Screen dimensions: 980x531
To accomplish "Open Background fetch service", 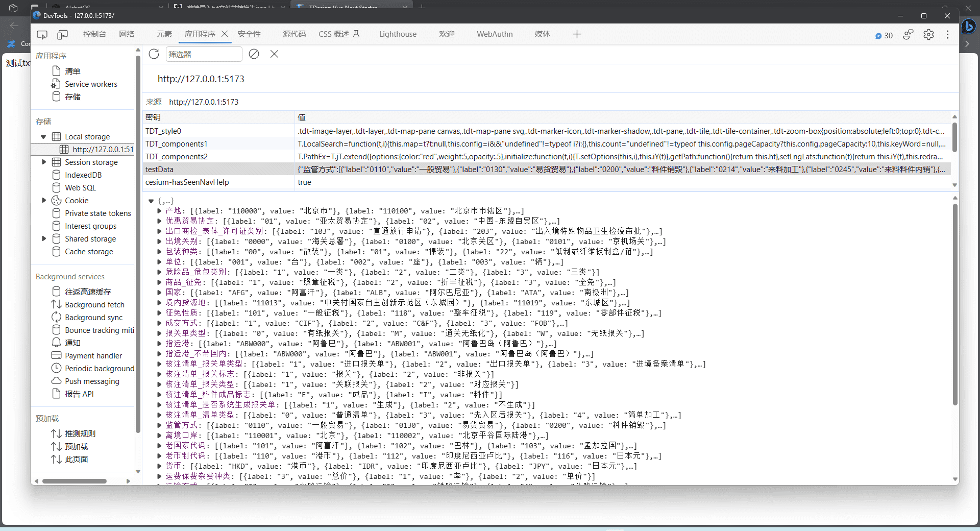I will pyautogui.click(x=94, y=304).
